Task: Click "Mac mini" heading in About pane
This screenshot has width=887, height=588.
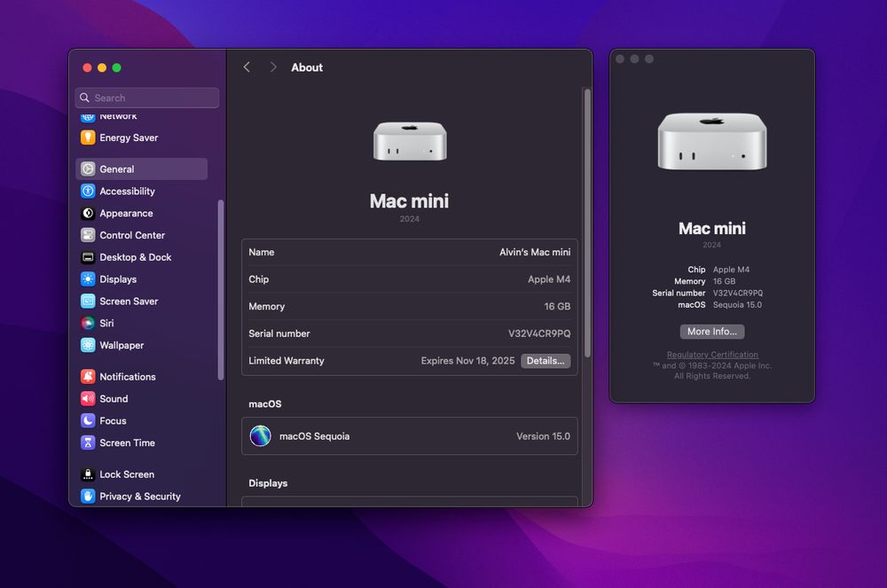Action: (409, 201)
